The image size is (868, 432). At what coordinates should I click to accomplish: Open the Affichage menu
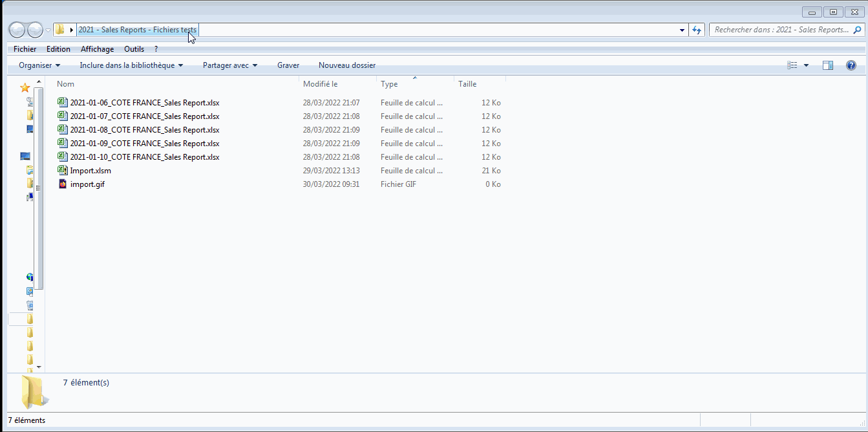click(x=97, y=49)
